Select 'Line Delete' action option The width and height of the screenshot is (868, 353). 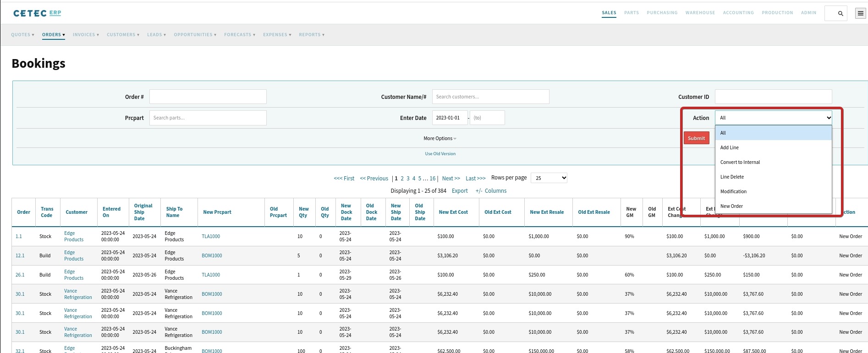coord(774,177)
